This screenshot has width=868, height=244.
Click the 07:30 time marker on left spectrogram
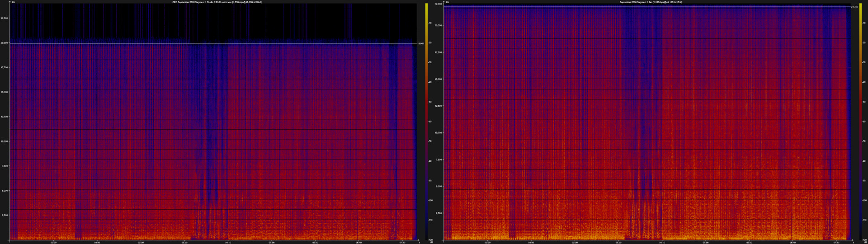click(402, 242)
